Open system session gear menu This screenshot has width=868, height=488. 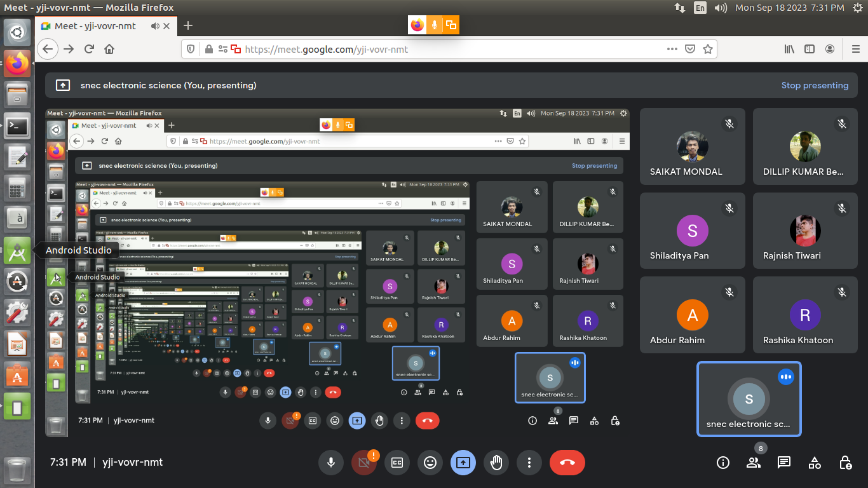pyautogui.click(x=857, y=8)
